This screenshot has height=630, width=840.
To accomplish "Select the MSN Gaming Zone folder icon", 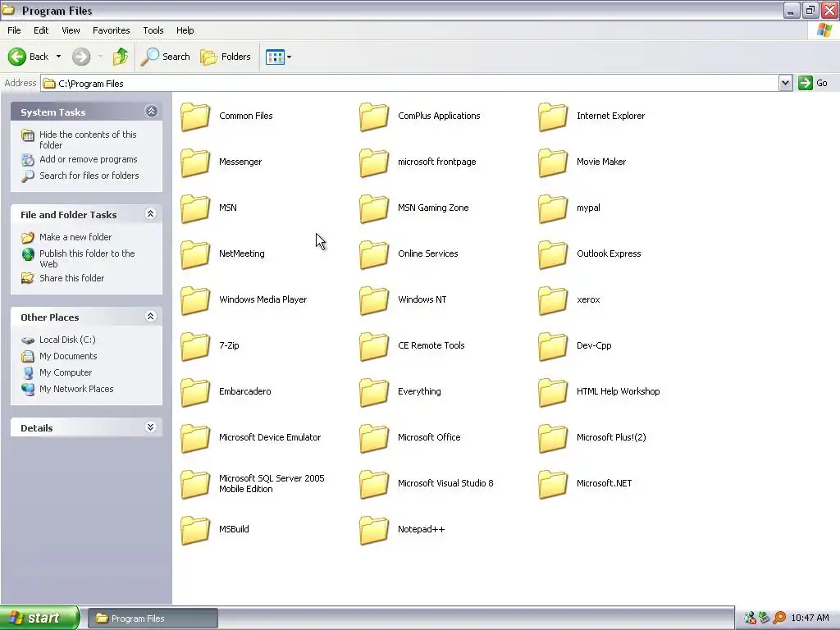I will tap(374, 208).
